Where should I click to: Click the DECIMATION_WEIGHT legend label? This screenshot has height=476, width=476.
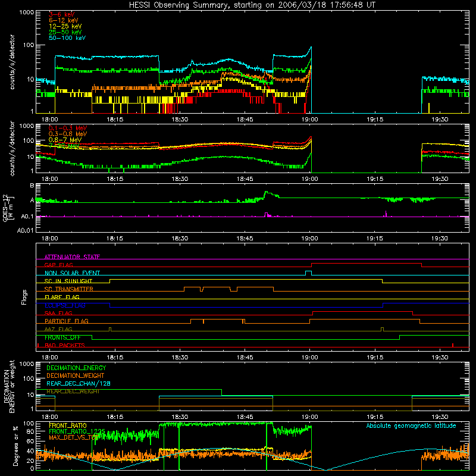coord(76,376)
